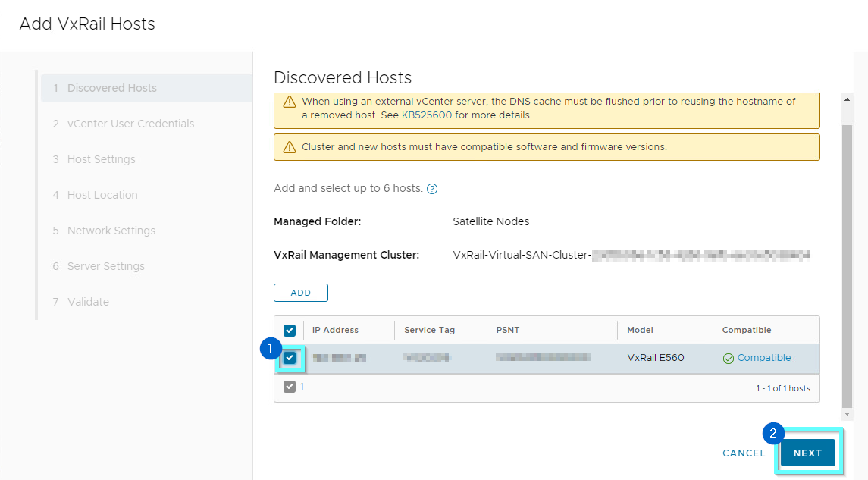Click the Satellite Nodes folder value
Image resolution: width=868 pixels, height=480 pixels.
click(x=491, y=221)
